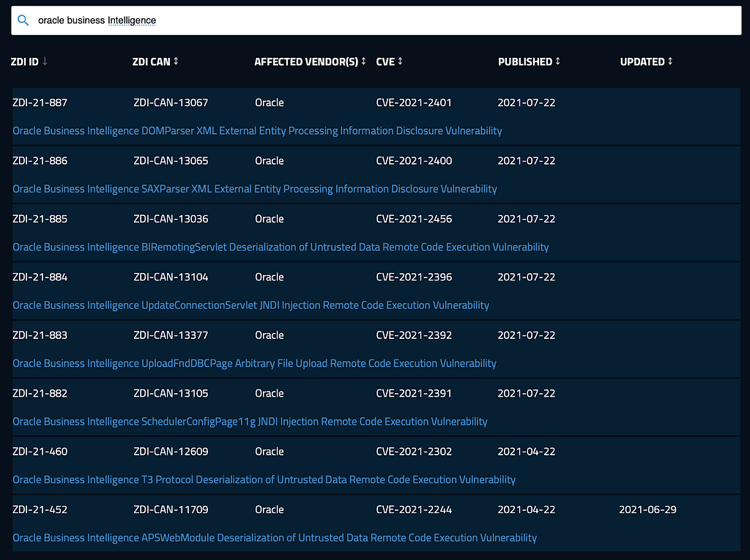Viewport: 750px width, 560px height.
Task: Click the ZDI-CAN-11709 value
Action: click(171, 509)
